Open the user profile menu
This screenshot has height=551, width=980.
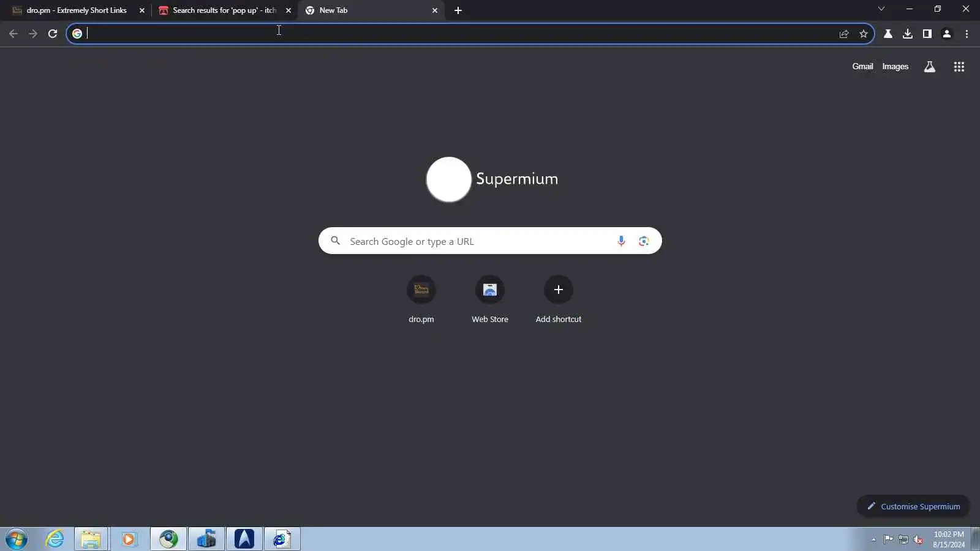tap(947, 34)
